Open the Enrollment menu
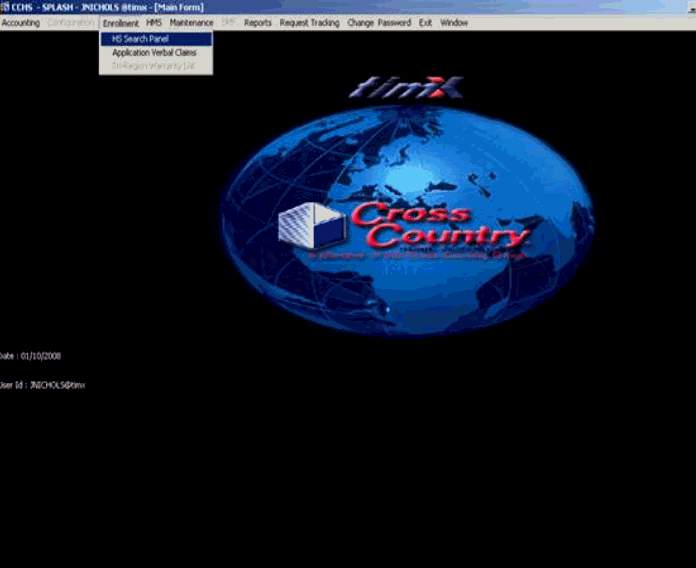This screenshot has width=696, height=568. pos(121,23)
